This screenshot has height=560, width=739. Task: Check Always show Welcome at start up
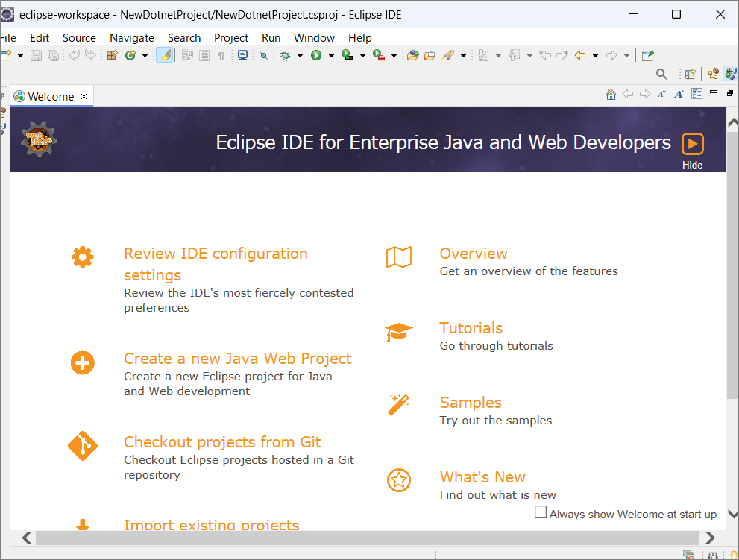tap(541, 512)
